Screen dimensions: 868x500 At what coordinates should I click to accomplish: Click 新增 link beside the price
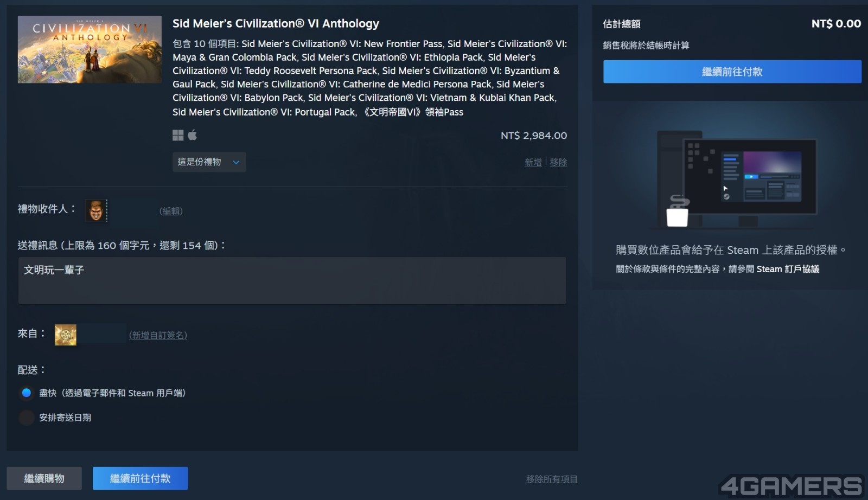pyautogui.click(x=533, y=162)
